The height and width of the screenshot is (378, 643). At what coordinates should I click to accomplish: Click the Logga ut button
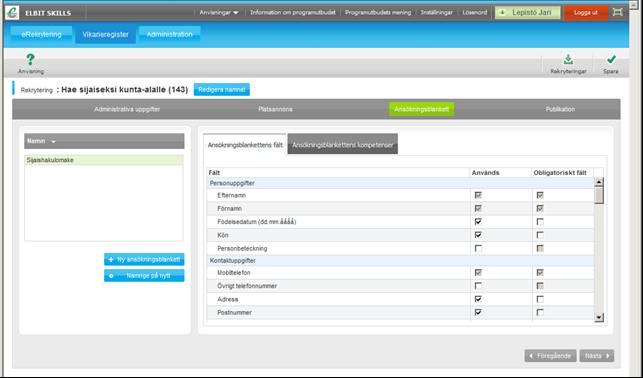[x=586, y=13]
